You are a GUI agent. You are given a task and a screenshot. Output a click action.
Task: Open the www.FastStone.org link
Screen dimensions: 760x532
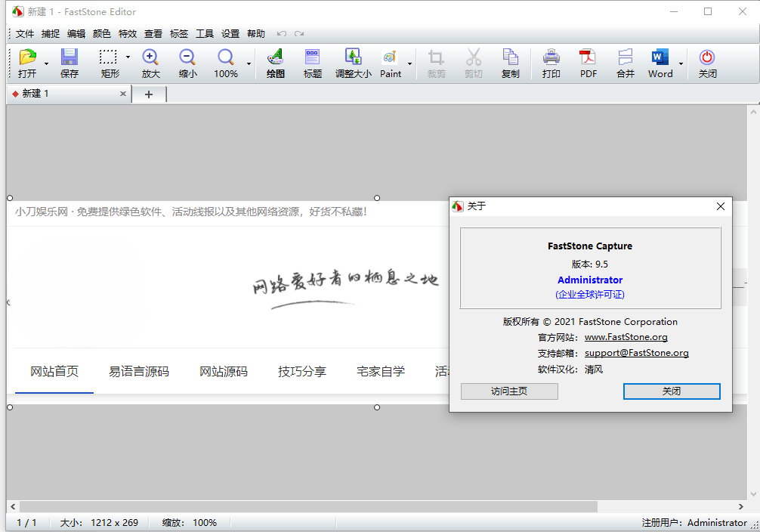tap(626, 337)
